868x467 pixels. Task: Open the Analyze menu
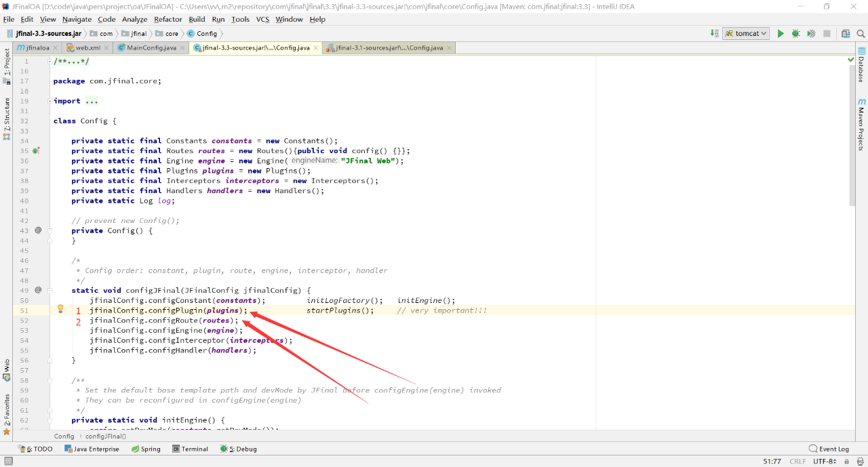pyautogui.click(x=134, y=19)
